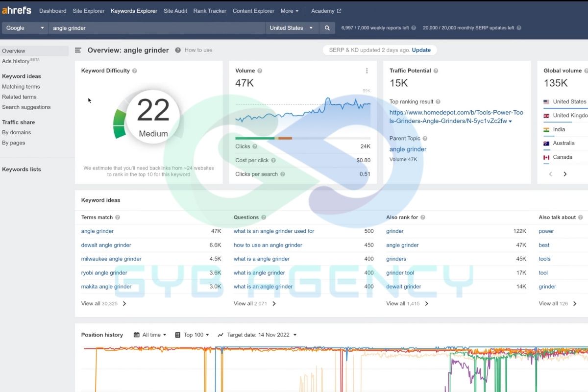The width and height of the screenshot is (588, 392).
Task: Click How to use link
Action: pos(198,50)
